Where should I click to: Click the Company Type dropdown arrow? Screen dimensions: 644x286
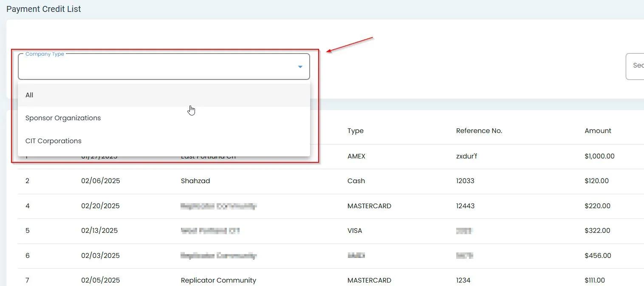pyautogui.click(x=300, y=67)
